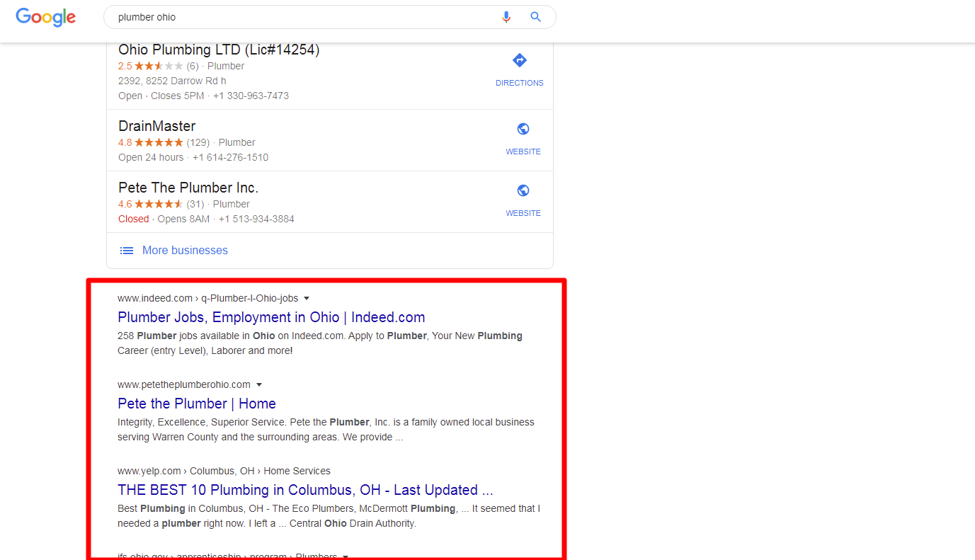This screenshot has height=560, width=975.
Task: Click the 4.6 star rating (31) for Pete The Plumber
Action: [x=161, y=204]
